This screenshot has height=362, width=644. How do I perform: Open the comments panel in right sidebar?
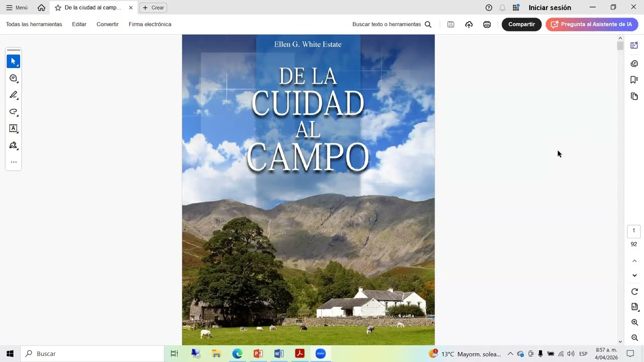pyautogui.click(x=634, y=63)
